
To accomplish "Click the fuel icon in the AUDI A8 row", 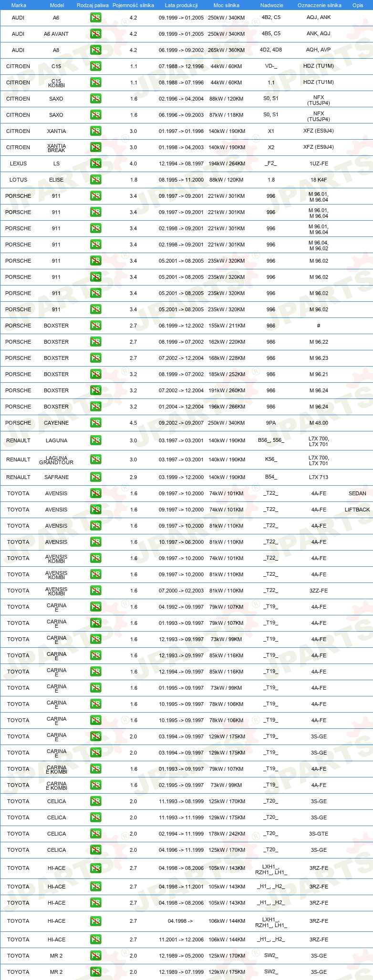I will 95,50.
